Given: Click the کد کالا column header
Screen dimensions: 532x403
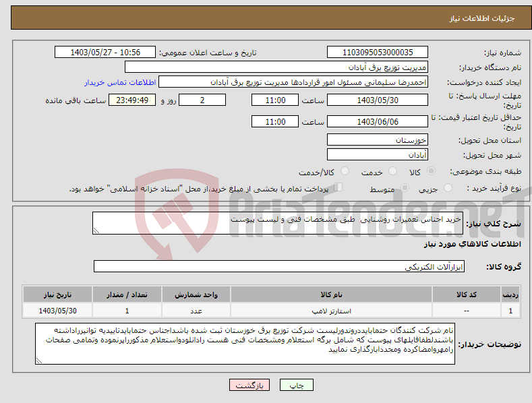Looking at the screenshot, I should (467, 294).
